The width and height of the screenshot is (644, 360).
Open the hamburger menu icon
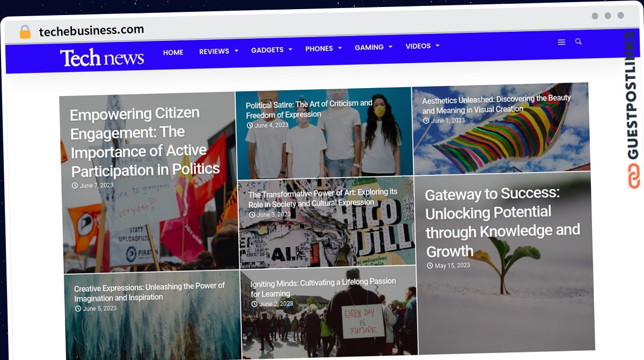(x=561, y=42)
